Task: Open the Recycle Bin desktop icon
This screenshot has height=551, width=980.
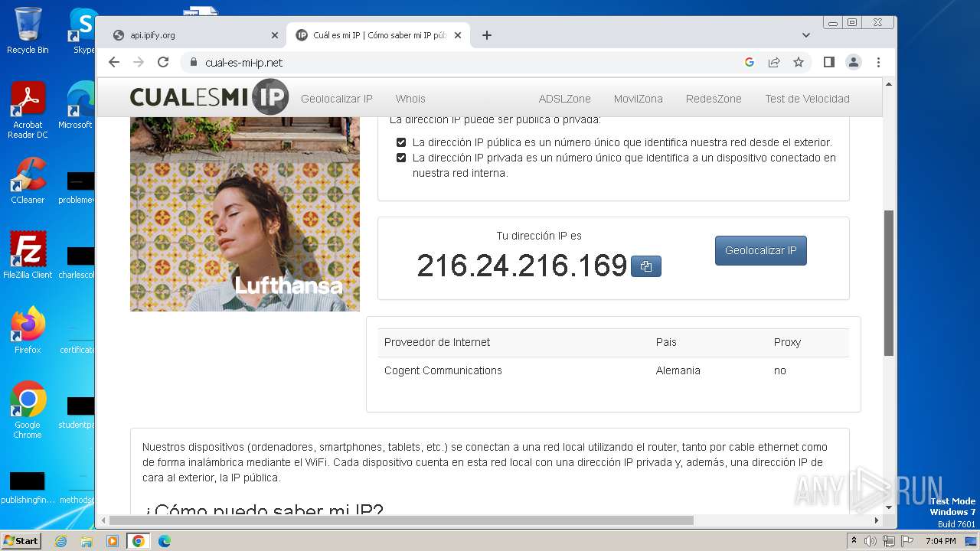Action: (28, 31)
